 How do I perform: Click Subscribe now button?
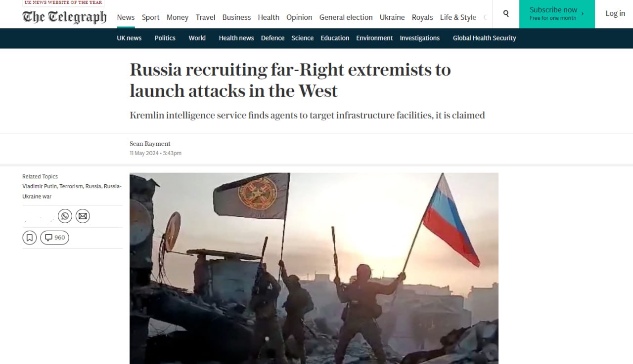pyautogui.click(x=557, y=14)
